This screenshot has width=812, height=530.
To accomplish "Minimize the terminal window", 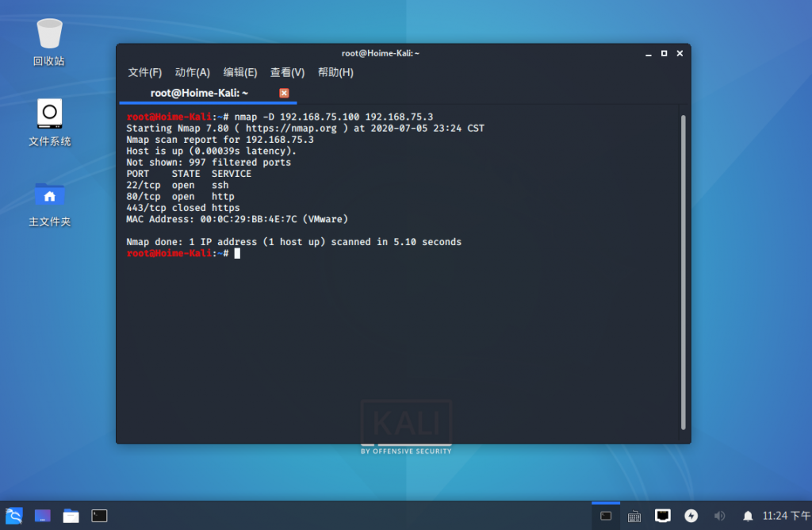I will (x=649, y=53).
